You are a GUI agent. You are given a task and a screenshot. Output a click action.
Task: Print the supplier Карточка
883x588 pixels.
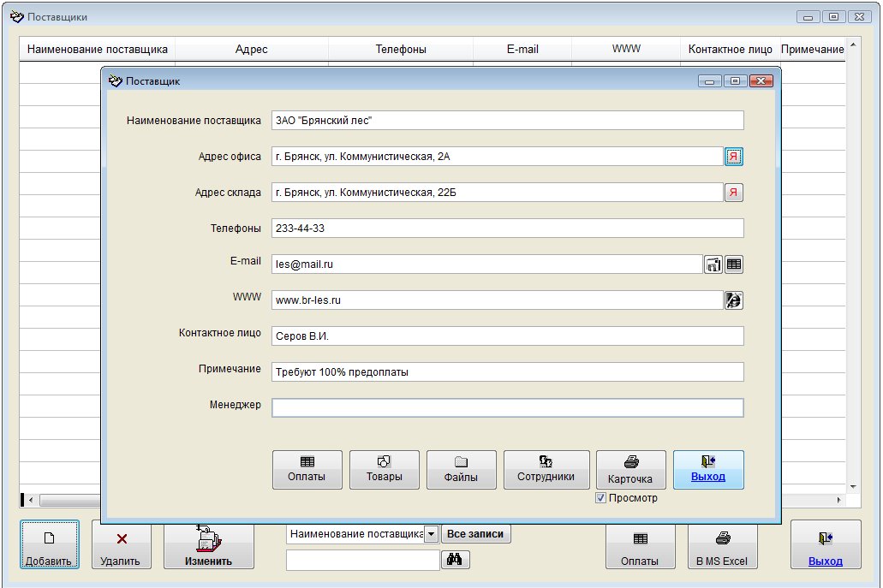630,470
